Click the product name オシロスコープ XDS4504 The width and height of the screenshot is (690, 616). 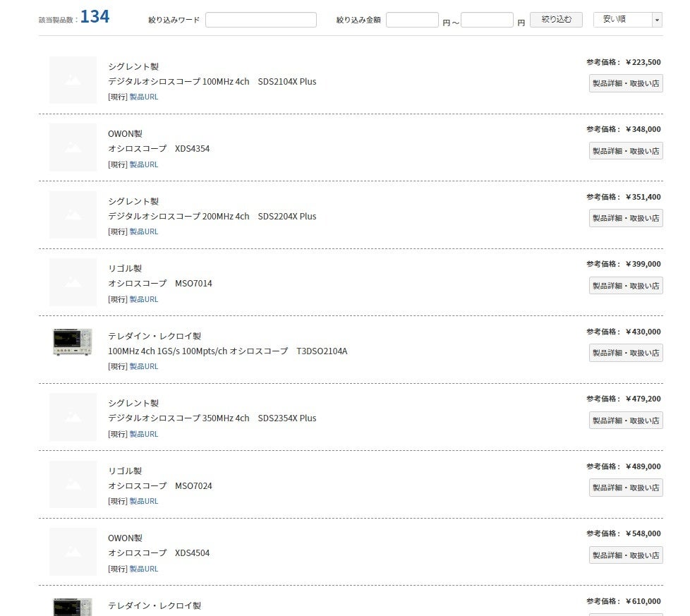[159, 552]
